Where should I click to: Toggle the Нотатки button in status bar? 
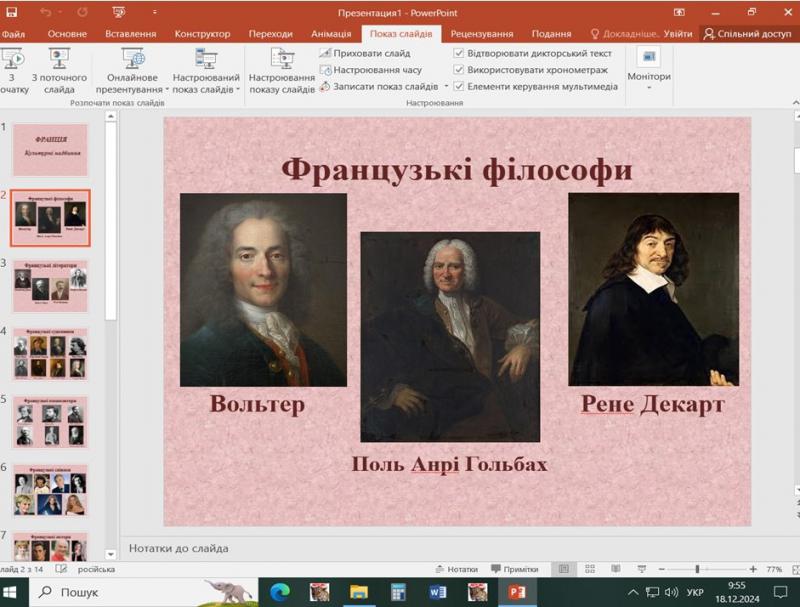tap(457, 569)
